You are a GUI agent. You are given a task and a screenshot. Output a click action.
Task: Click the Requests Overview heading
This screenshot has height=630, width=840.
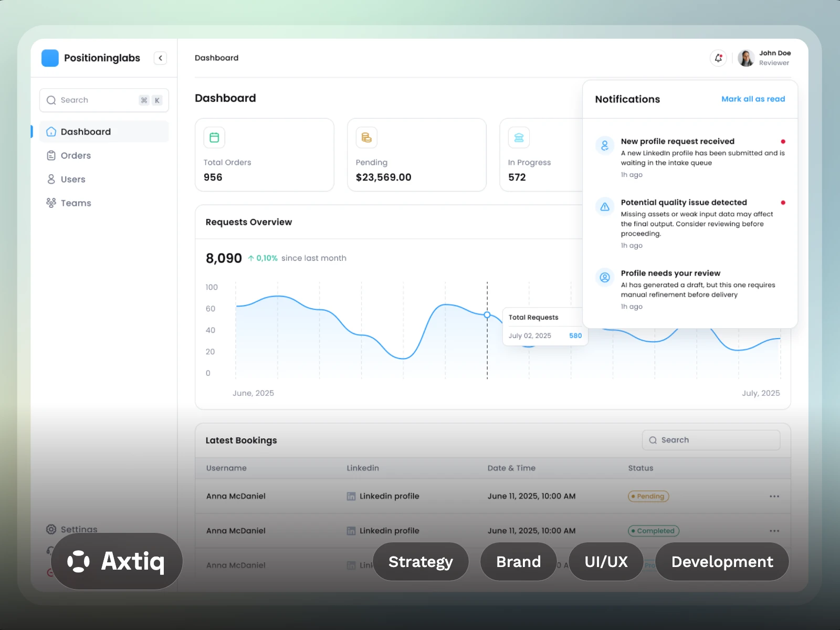[x=249, y=222]
